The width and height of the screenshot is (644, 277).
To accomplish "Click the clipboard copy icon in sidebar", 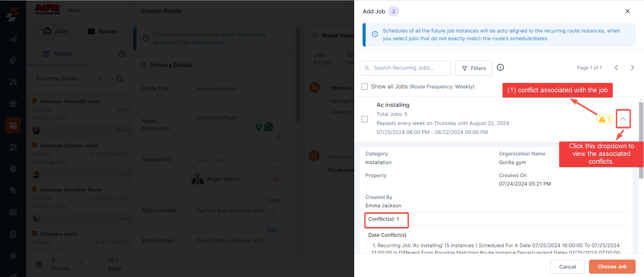I will tap(13, 60).
